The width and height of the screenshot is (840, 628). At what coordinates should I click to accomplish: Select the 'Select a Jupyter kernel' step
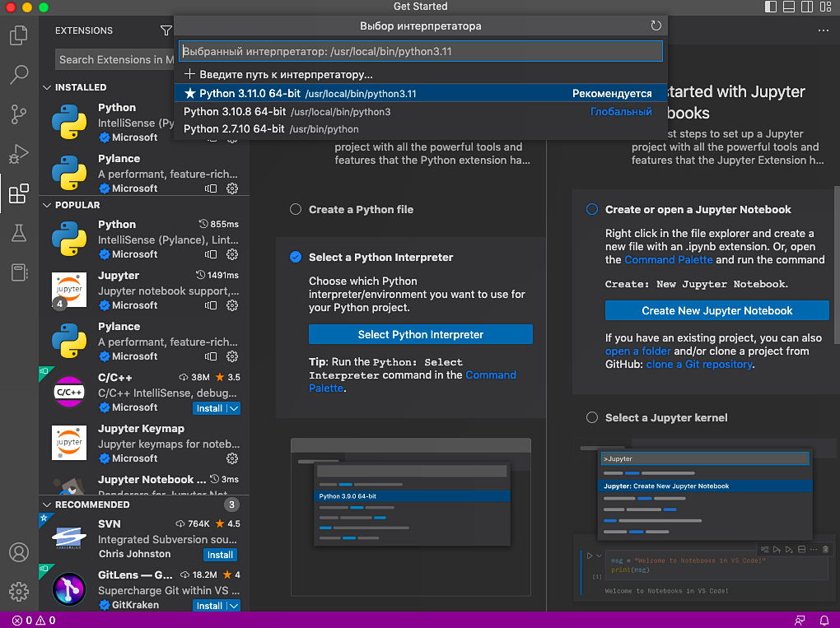click(x=591, y=418)
